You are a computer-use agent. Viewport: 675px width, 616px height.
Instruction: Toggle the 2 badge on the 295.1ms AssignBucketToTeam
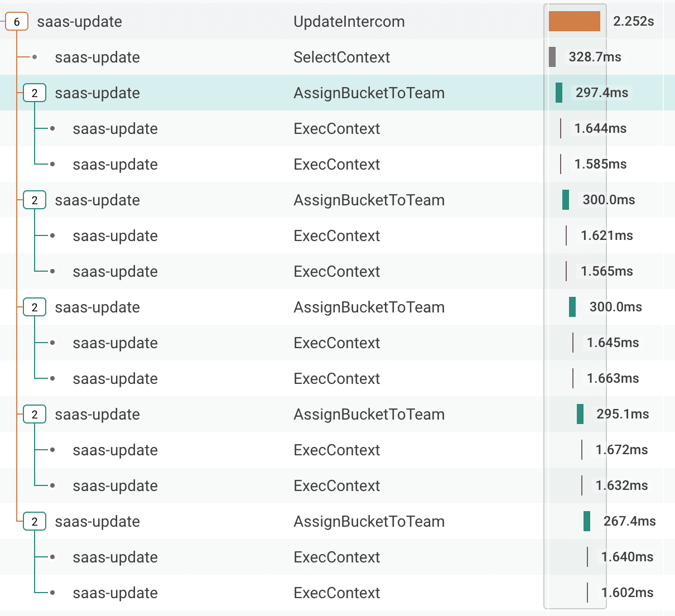[x=34, y=414]
